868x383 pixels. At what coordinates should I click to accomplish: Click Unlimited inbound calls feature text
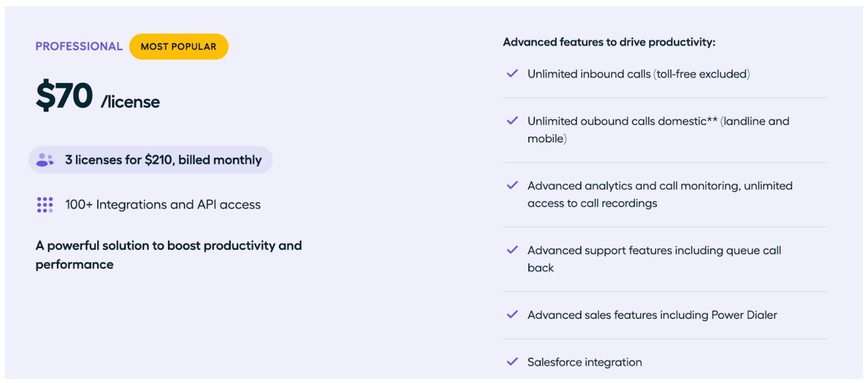pos(638,74)
